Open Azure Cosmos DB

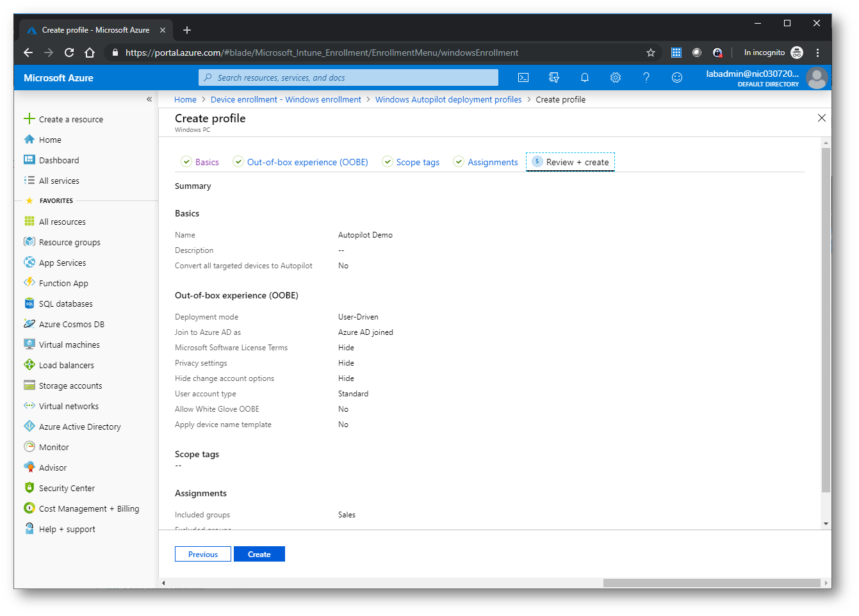click(71, 324)
